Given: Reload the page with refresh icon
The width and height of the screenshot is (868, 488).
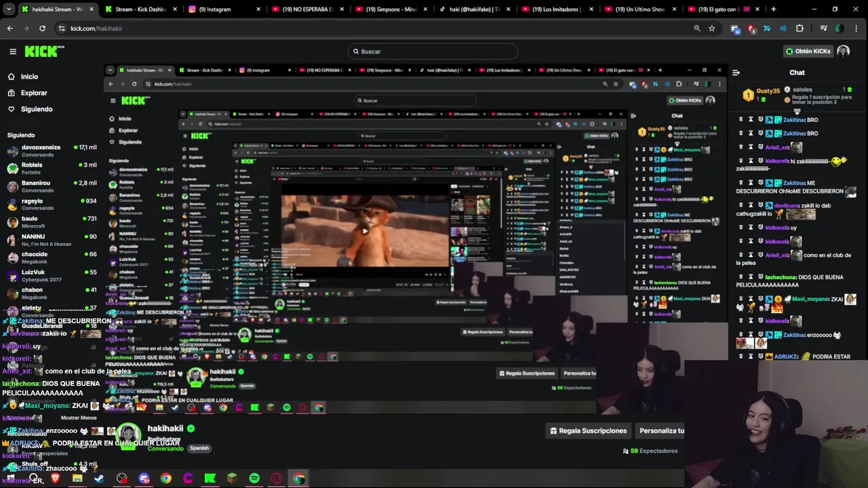Looking at the screenshot, I should tap(42, 28).
